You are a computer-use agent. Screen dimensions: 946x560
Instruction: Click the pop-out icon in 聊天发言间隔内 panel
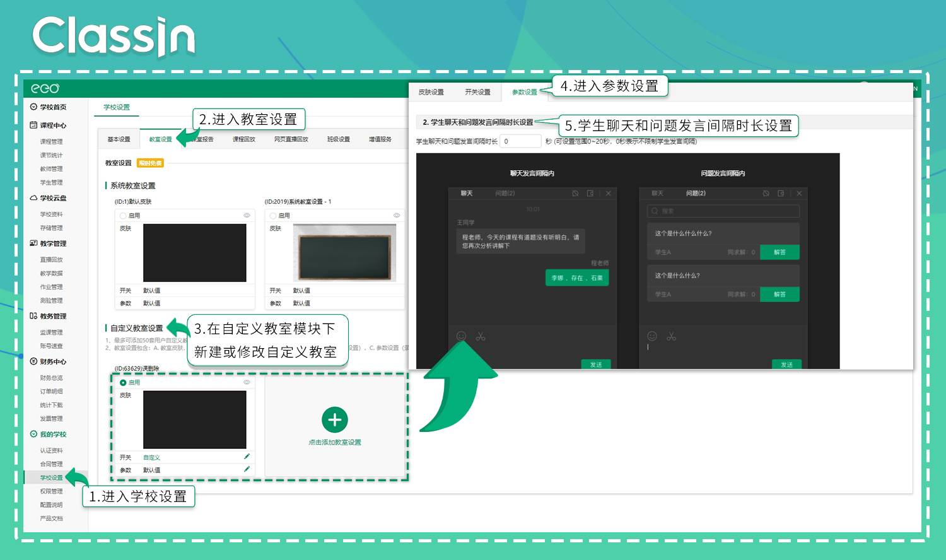pos(590,194)
